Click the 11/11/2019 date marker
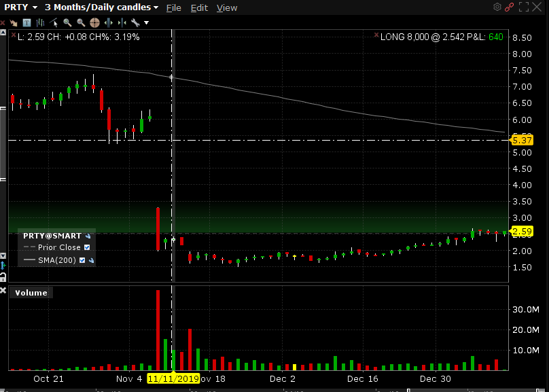 point(173,379)
